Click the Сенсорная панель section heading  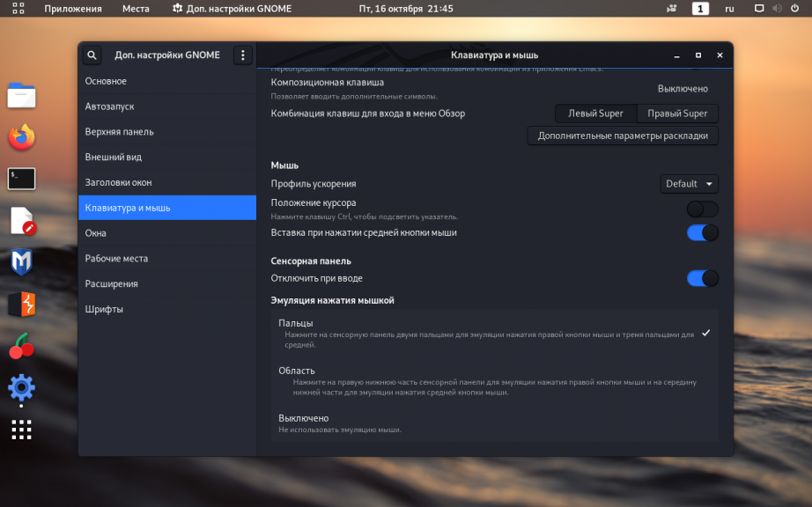click(311, 261)
